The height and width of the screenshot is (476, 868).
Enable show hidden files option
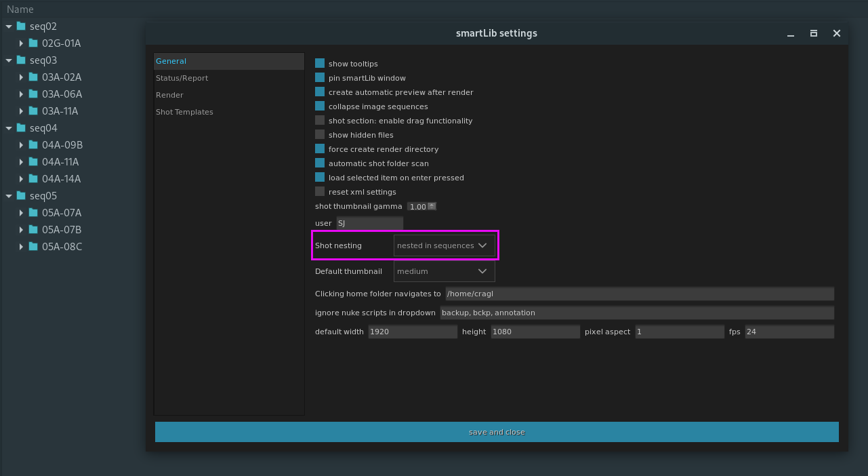tap(320, 135)
